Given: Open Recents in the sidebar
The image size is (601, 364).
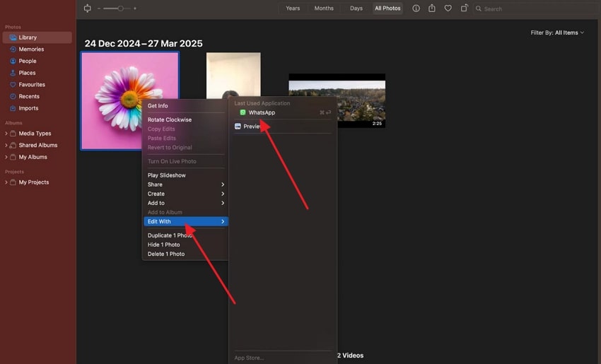Looking at the screenshot, I should pos(29,97).
